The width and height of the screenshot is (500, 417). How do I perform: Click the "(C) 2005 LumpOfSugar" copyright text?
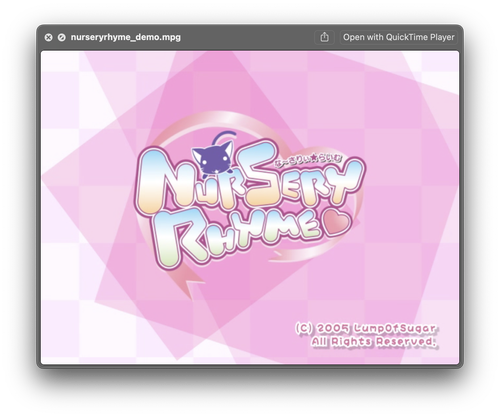coord(366,328)
